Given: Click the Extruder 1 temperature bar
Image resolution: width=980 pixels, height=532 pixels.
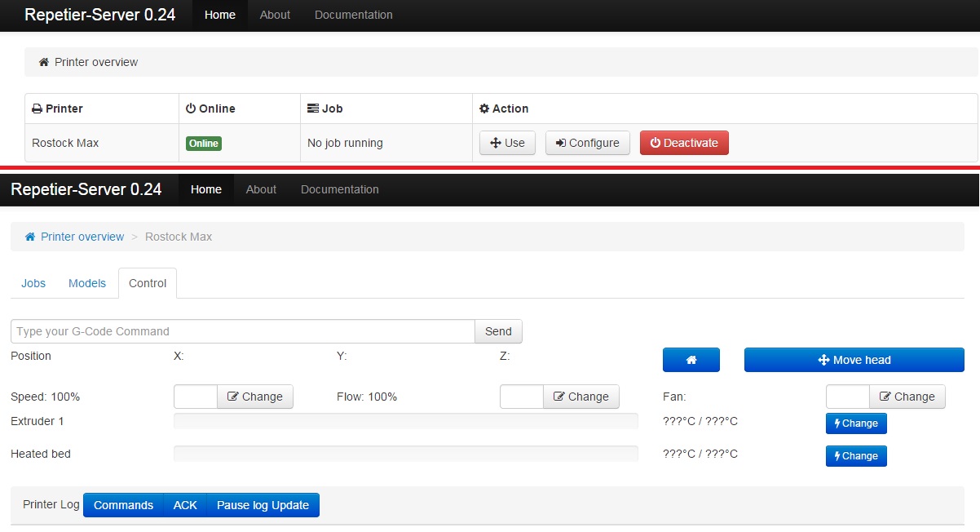Looking at the screenshot, I should (x=405, y=421).
